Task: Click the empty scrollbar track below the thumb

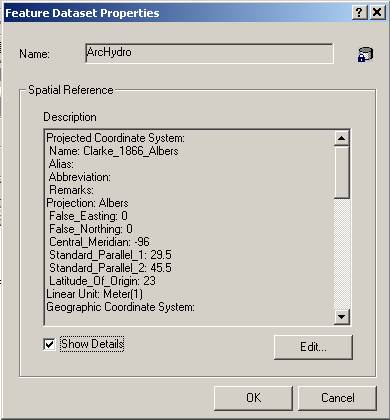Action: click(x=342, y=254)
